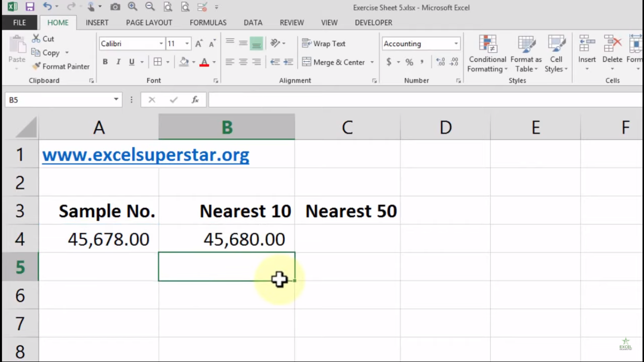Image resolution: width=644 pixels, height=362 pixels.
Task: Toggle Underline formatting
Action: point(132,62)
